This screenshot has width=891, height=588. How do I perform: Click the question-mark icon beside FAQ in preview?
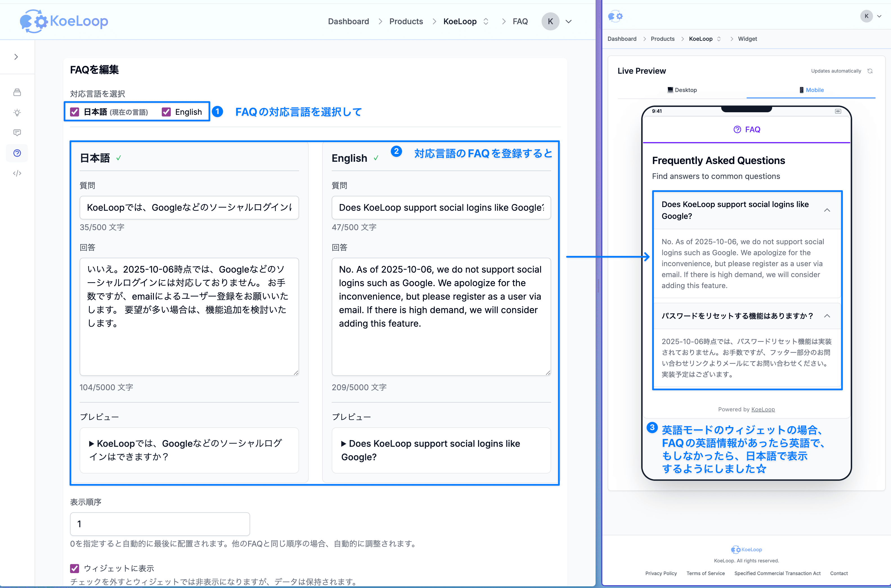pyautogui.click(x=737, y=129)
